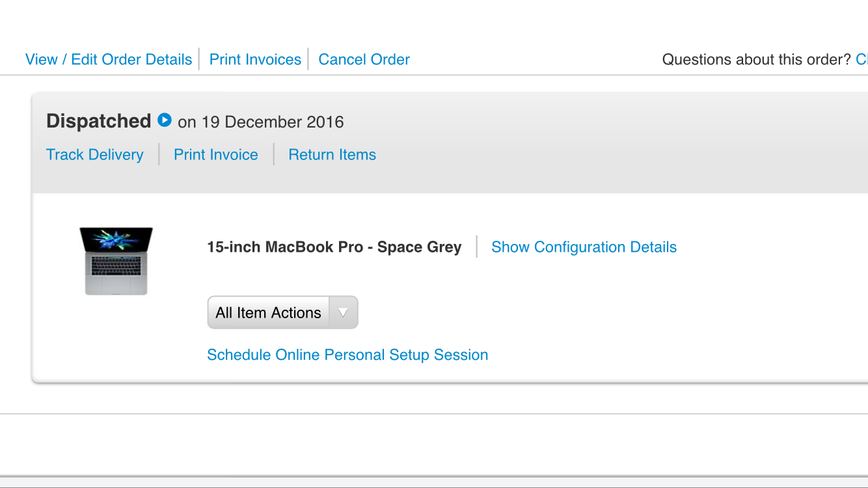Open the MacBook Pro product thumbnail
868x488 pixels.
click(x=116, y=261)
